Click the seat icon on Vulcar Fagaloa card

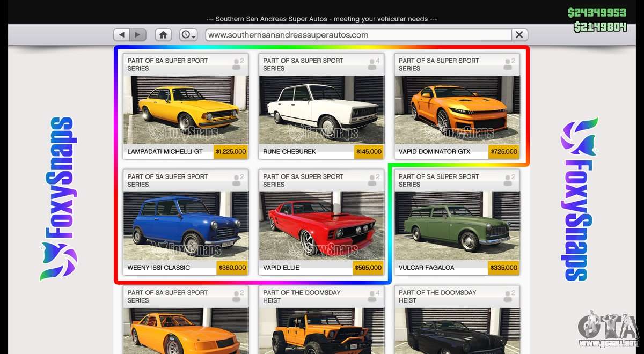[x=509, y=180]
